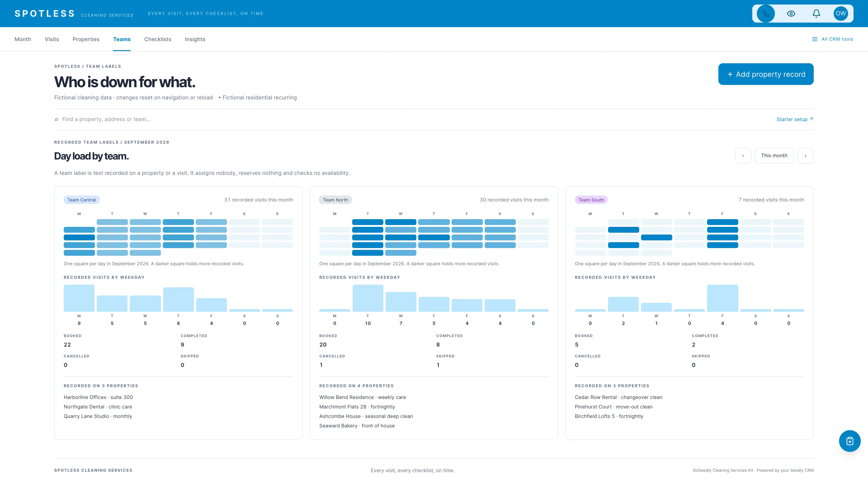Go to previous month with left chevron
This screenshot has width=868, height=488.
pyautogui.click(x=743, y=156)
